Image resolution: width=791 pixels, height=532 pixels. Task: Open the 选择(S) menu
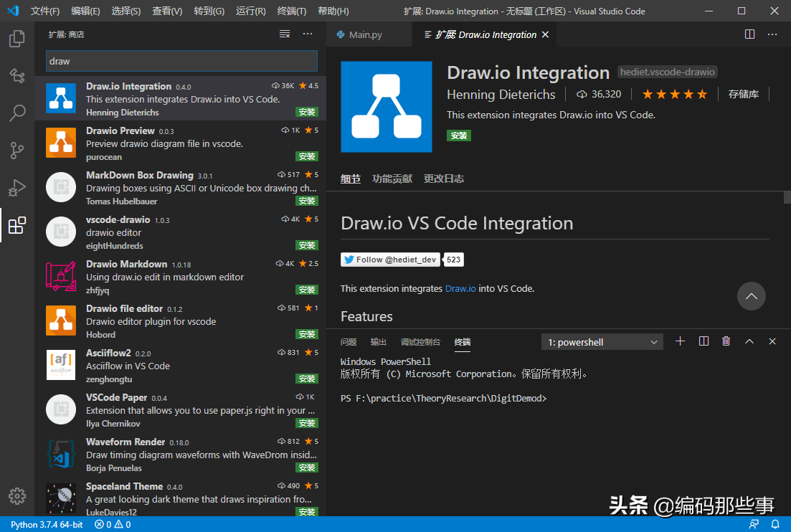(x=126, y=11)
